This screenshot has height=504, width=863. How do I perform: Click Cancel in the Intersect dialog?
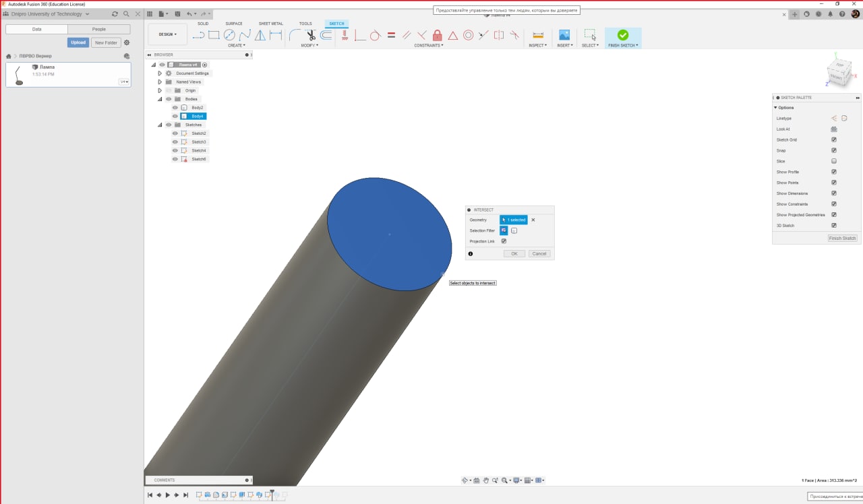pyautogui.click(x=539, y=254)
